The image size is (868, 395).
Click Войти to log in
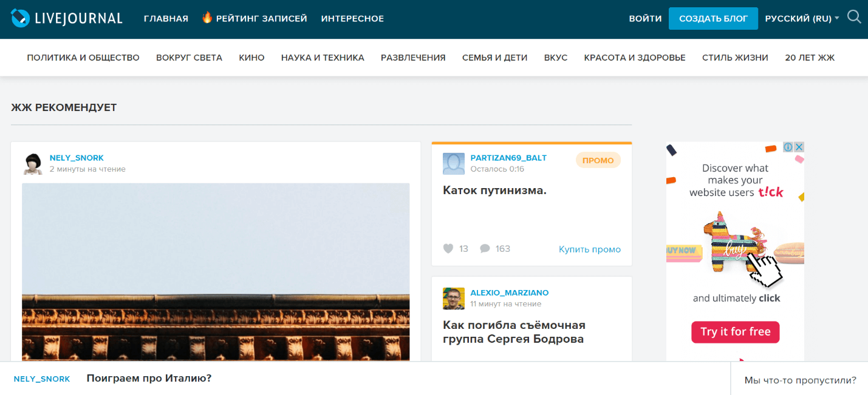pos(645,19)
